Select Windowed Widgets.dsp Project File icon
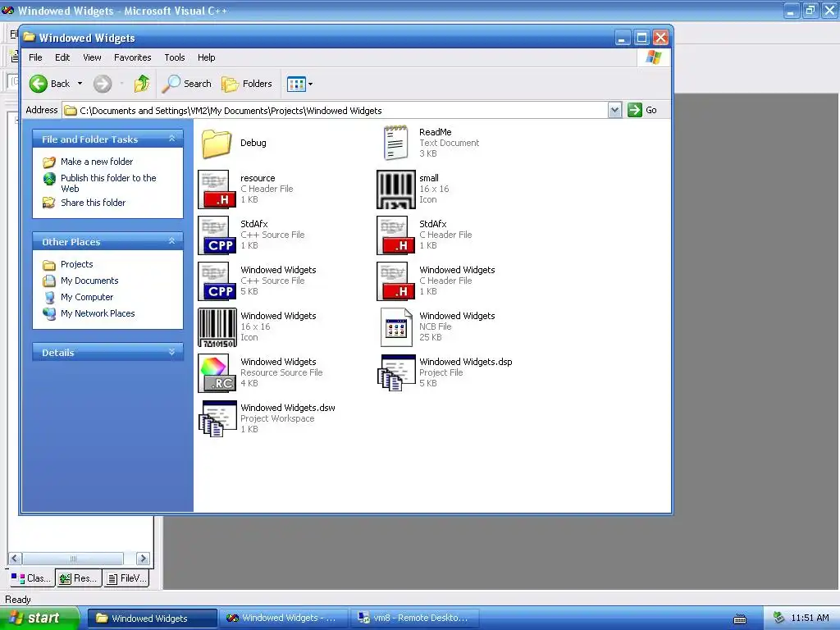The width and height of the screenshot is (840, 630). coord(396,373)
